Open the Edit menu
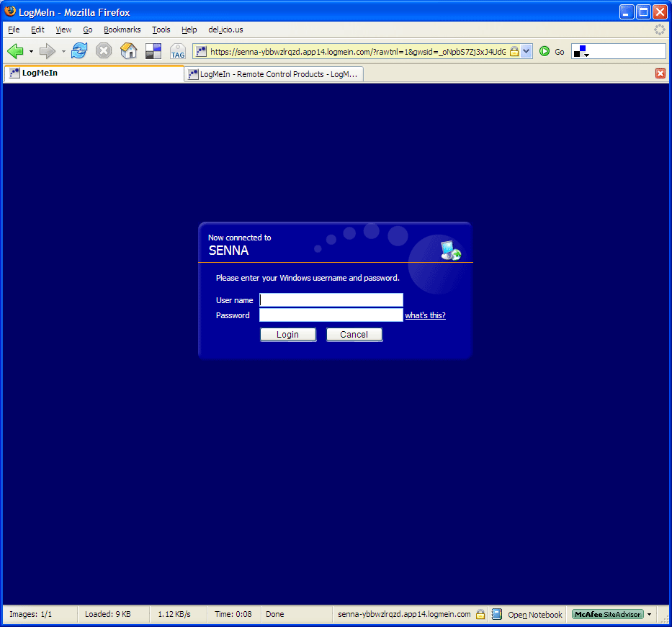The image size is (672, 627). point(37,30)
